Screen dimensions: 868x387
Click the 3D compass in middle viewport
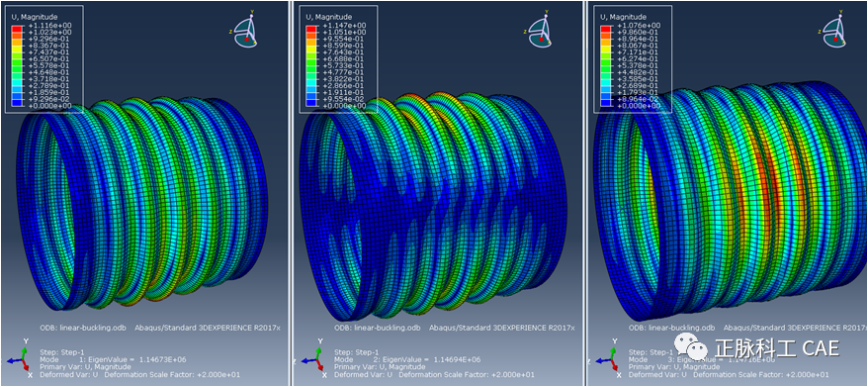point(541,30)
